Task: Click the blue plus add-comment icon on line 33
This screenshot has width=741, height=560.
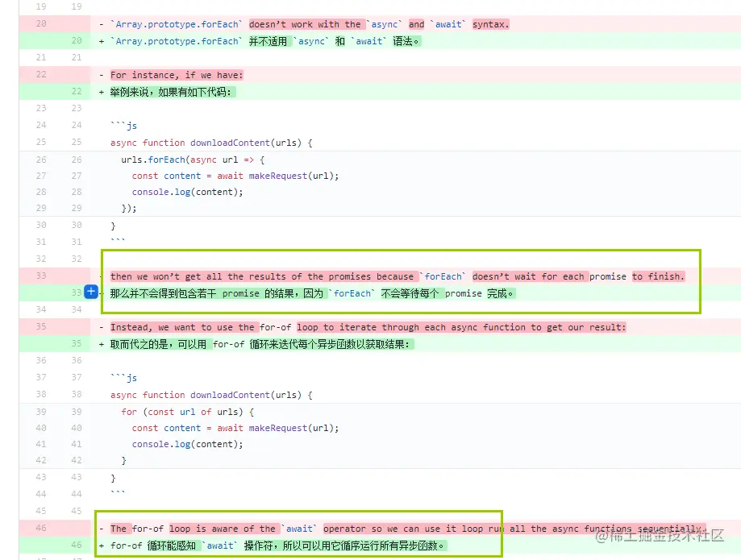Action: 91,292
